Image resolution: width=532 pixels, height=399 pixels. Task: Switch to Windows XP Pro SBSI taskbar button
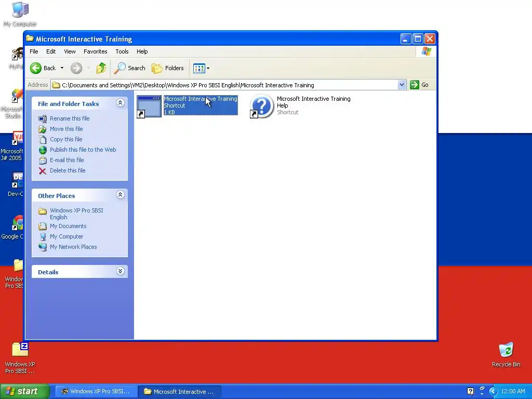pyautogui.click(x=96, y=392)
